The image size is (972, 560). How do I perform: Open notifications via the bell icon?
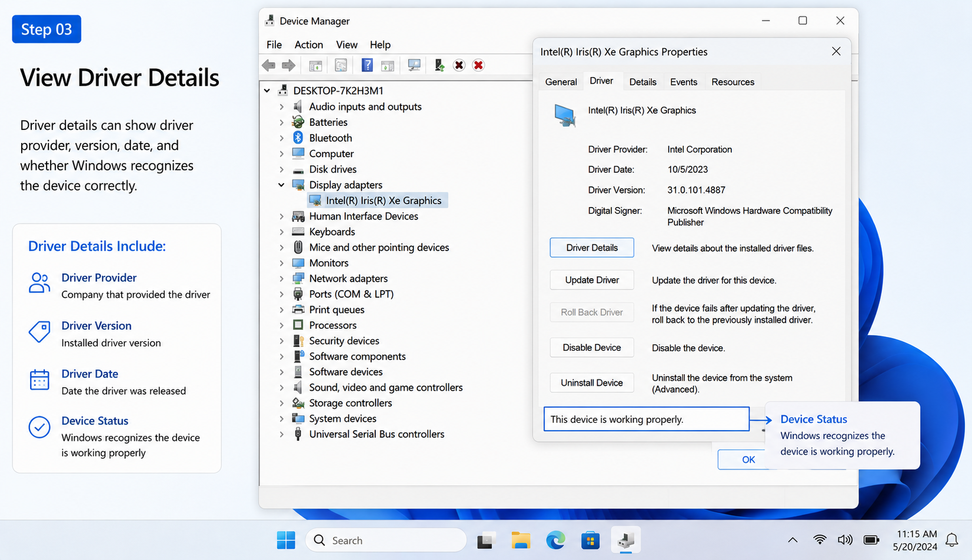(x=951, y=539)
